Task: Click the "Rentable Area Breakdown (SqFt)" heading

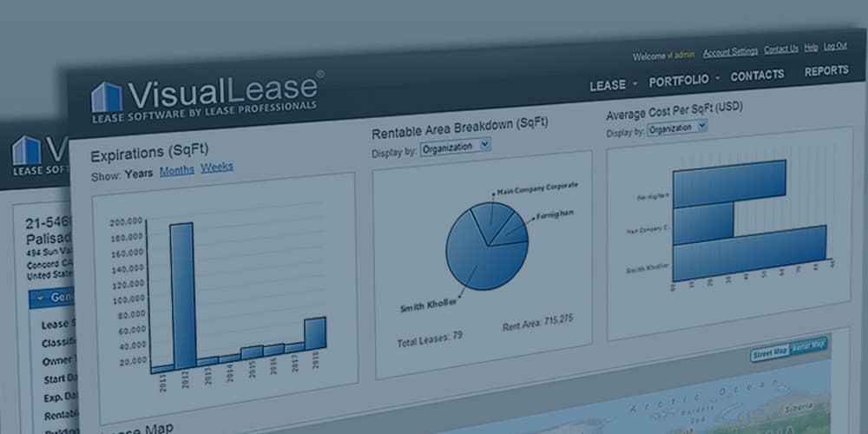Action: [459, 128]
